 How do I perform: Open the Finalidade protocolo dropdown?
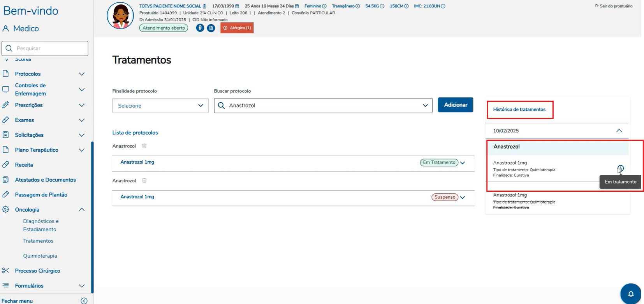pyautogui.click(x=160, y=106)
